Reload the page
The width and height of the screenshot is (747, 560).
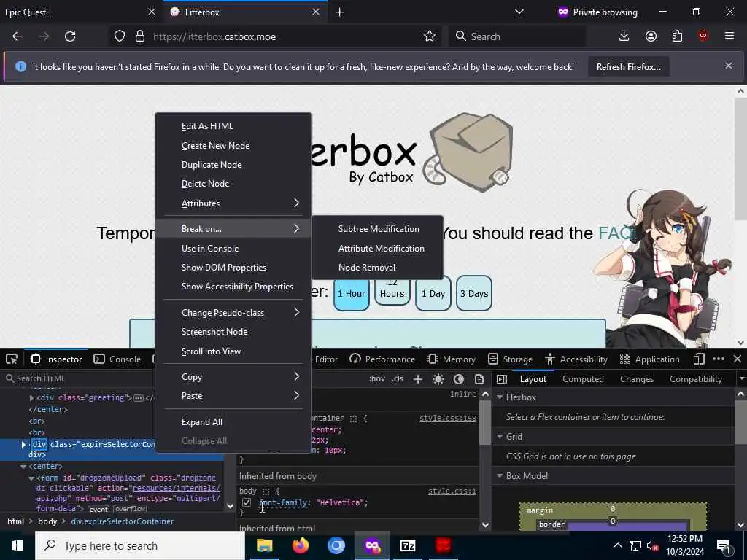(70, 36)
